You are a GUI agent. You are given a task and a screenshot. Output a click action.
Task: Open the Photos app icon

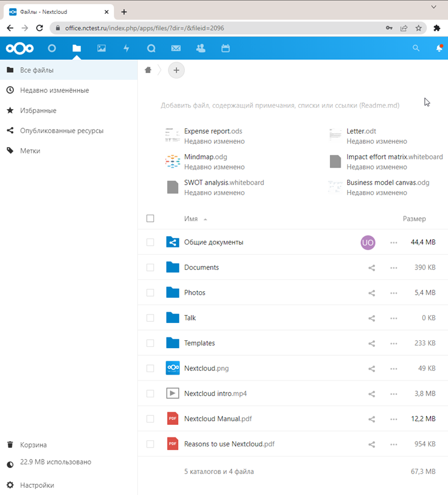[101, 49]
